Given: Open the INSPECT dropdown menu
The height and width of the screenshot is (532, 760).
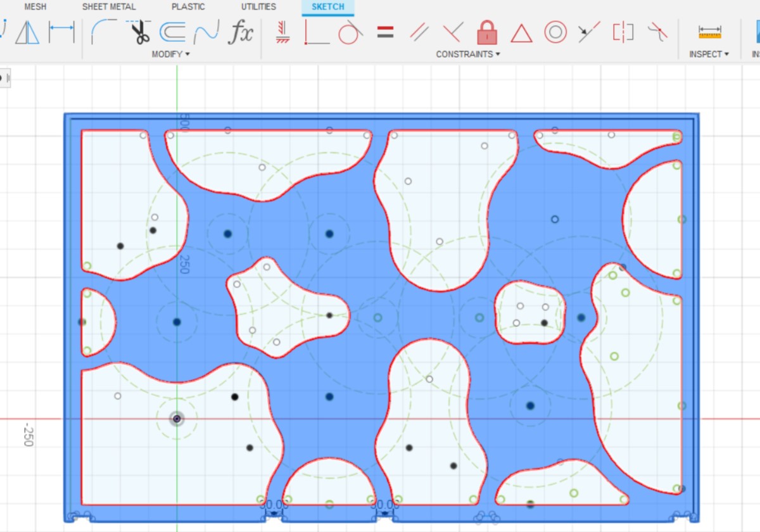Looking at the screenshot, I should pyautogui.click(x=709, y=54).
